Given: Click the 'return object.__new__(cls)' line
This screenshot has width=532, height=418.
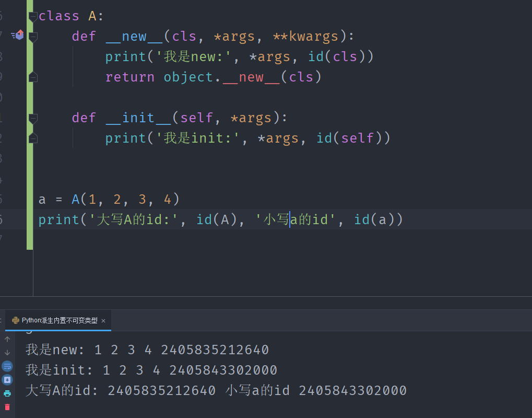Looking at the screenshot, I should coord(213,77).
